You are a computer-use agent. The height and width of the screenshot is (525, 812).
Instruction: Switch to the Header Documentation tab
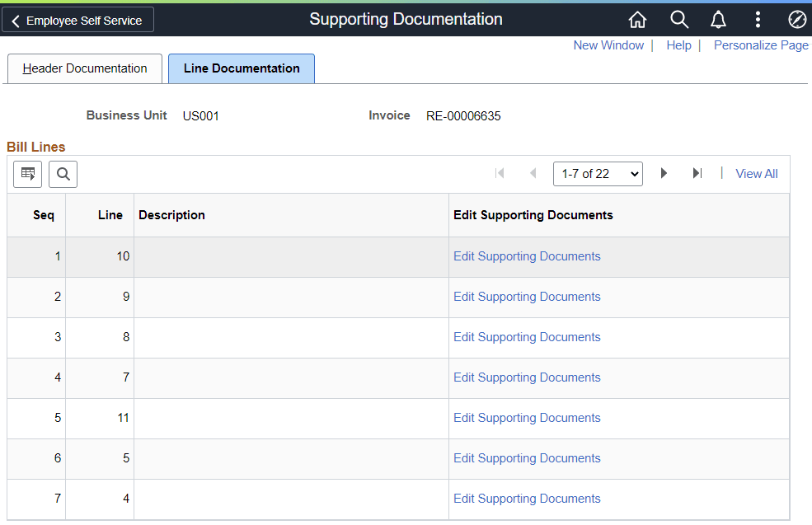(x=84, y=68)
